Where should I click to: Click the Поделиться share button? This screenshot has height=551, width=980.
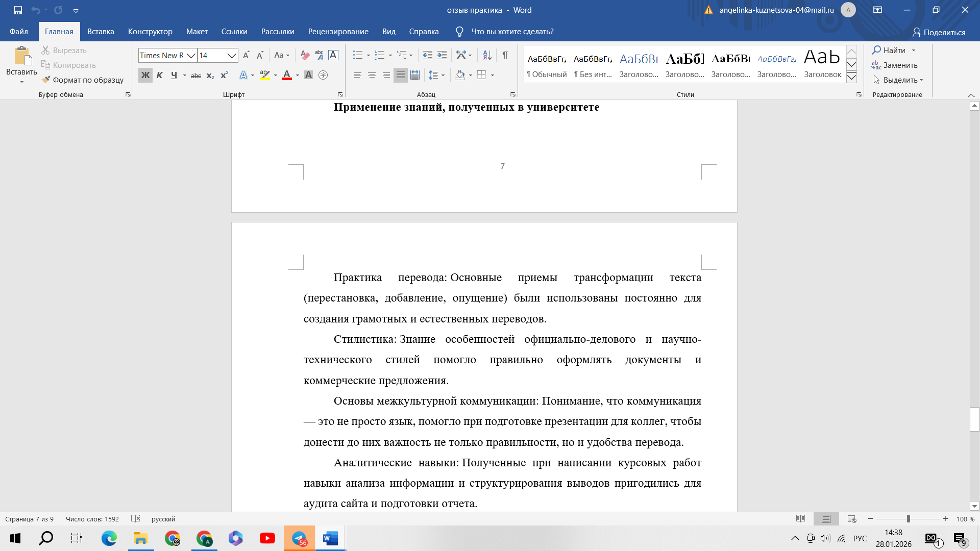(x=939, y=32)
